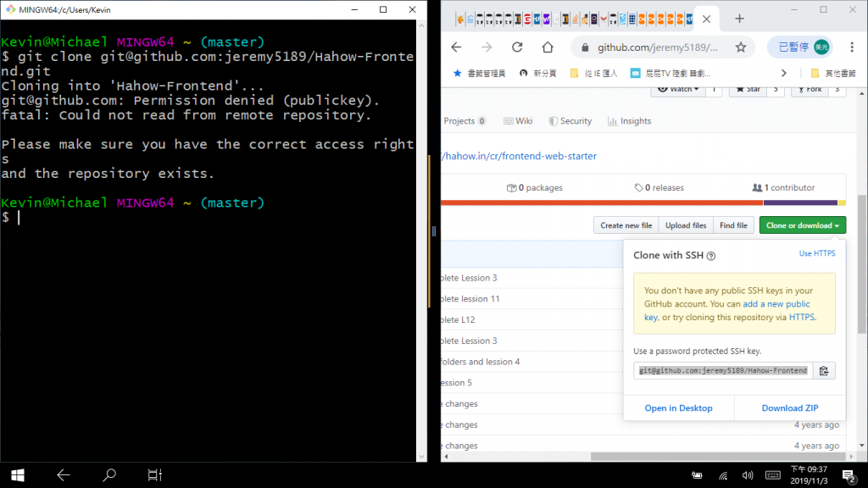Click scroll-up arrow in MINGW64 terminal

pyautogui.click(x=422, y=25)
